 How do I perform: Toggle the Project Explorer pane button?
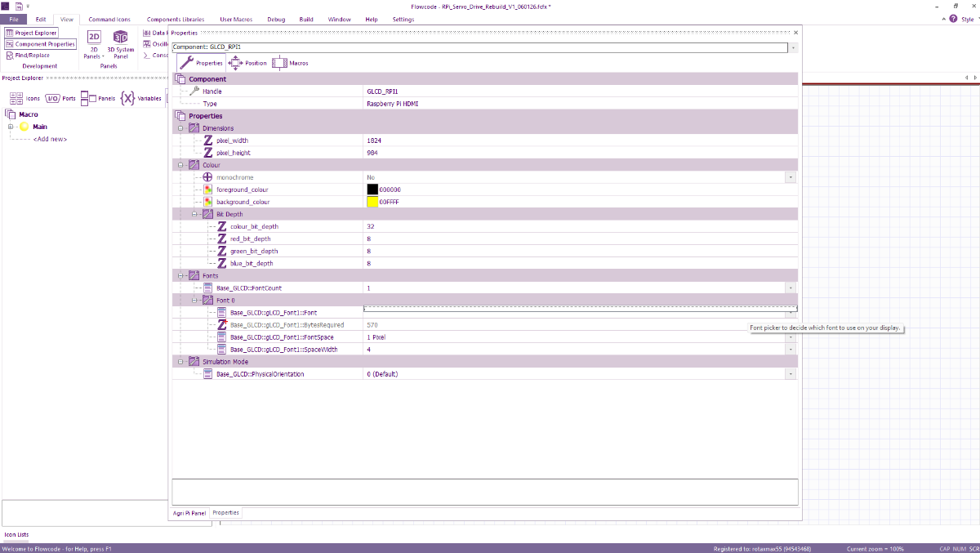tap(31, 33)
